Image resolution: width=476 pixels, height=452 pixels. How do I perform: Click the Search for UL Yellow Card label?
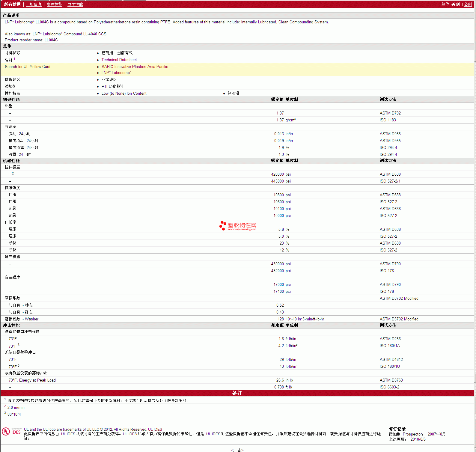28,67
